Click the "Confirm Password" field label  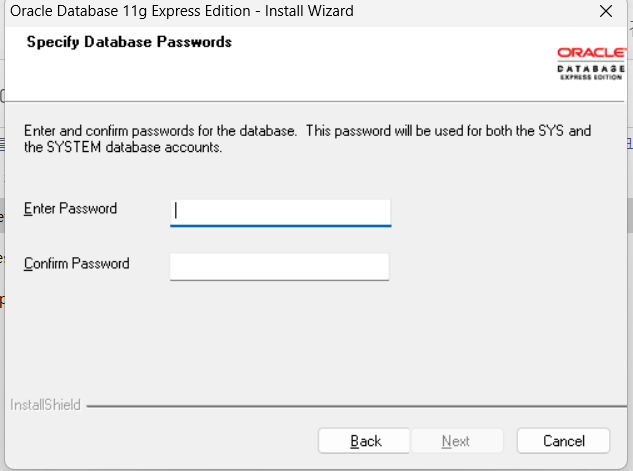click(77, 264)
